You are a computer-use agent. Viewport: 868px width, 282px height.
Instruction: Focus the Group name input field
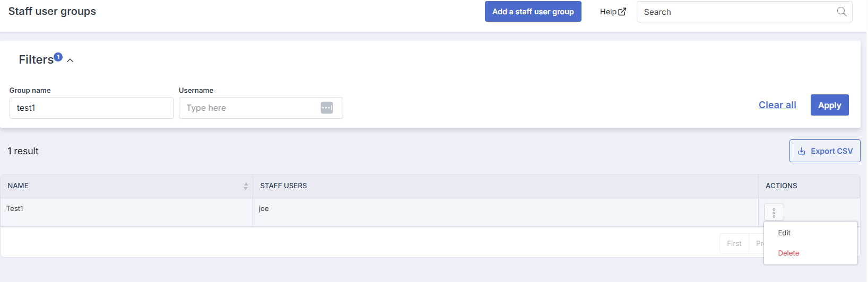coord(92,108)
